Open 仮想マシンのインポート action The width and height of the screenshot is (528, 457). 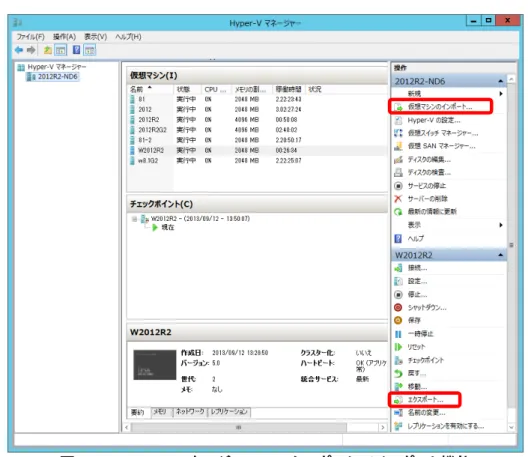coord(439,106)
